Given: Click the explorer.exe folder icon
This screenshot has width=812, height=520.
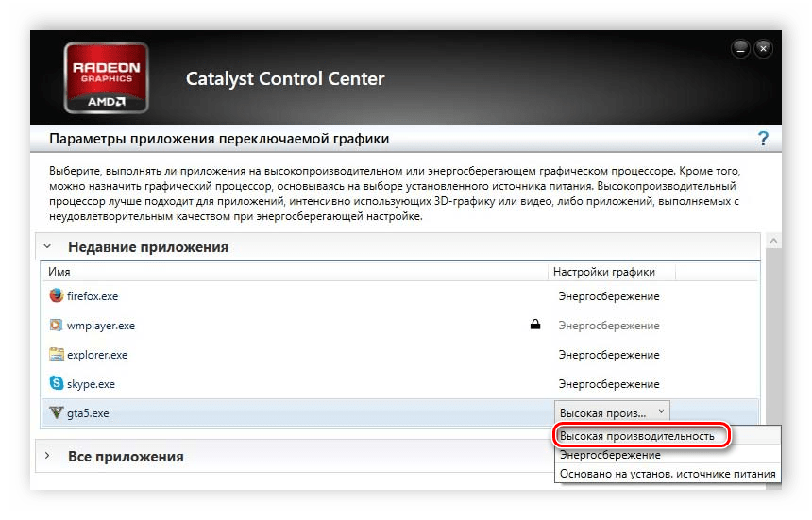Looking at the screenshot, I should (x=57, y=355).
